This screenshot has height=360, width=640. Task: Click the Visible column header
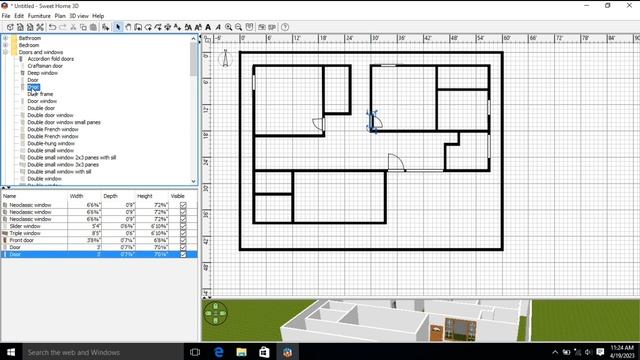click(x=183, y=196)
